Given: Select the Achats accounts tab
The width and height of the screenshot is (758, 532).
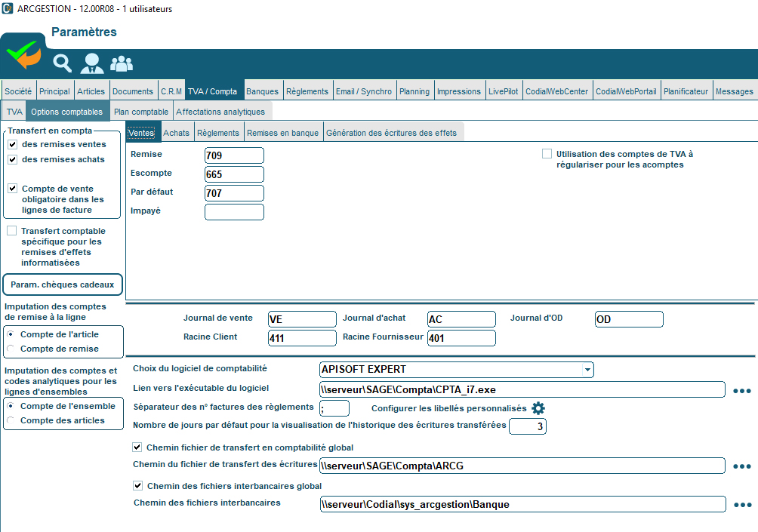Looking at the screenshot, I should tap(176, 133).
